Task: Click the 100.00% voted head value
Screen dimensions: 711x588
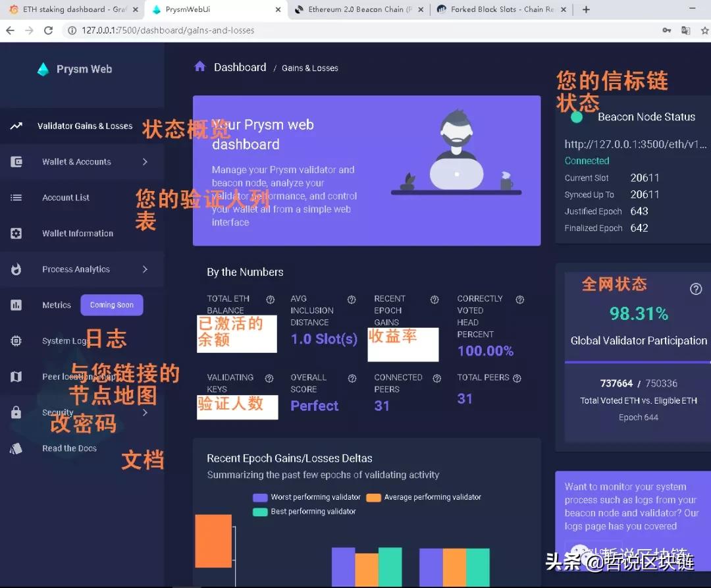Action: point(485,351)
